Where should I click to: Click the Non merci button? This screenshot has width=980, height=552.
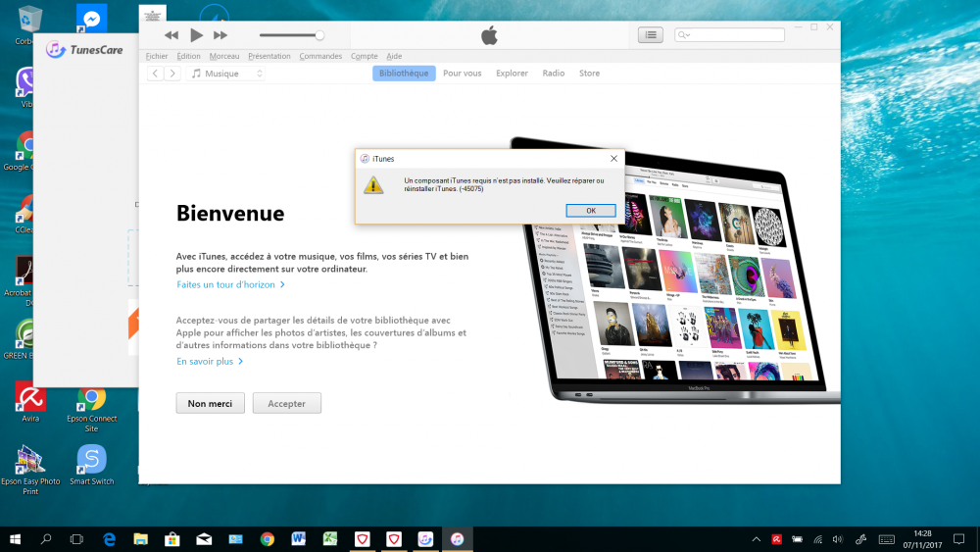coord(210,403)
